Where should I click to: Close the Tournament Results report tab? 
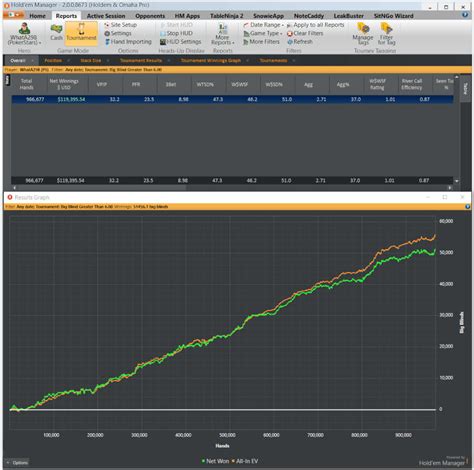tap(169, 61)
